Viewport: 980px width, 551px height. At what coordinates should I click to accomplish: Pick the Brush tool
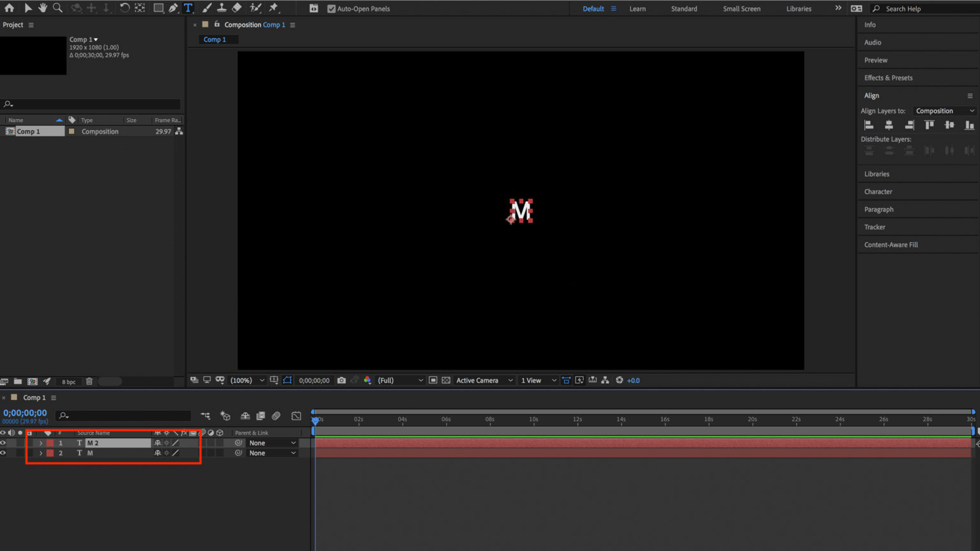pyautogui.click(x=207, y=8)
